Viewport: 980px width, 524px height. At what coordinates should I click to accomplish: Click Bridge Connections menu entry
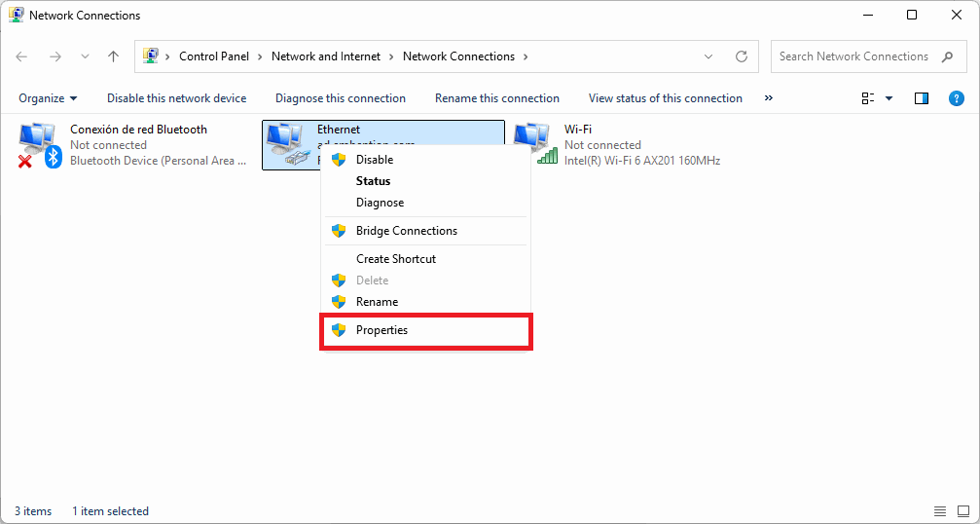click(406, 231)
